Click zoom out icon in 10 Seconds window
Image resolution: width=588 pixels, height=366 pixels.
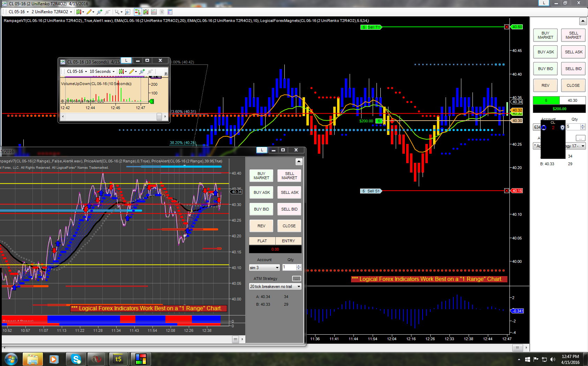click(150, 71)
